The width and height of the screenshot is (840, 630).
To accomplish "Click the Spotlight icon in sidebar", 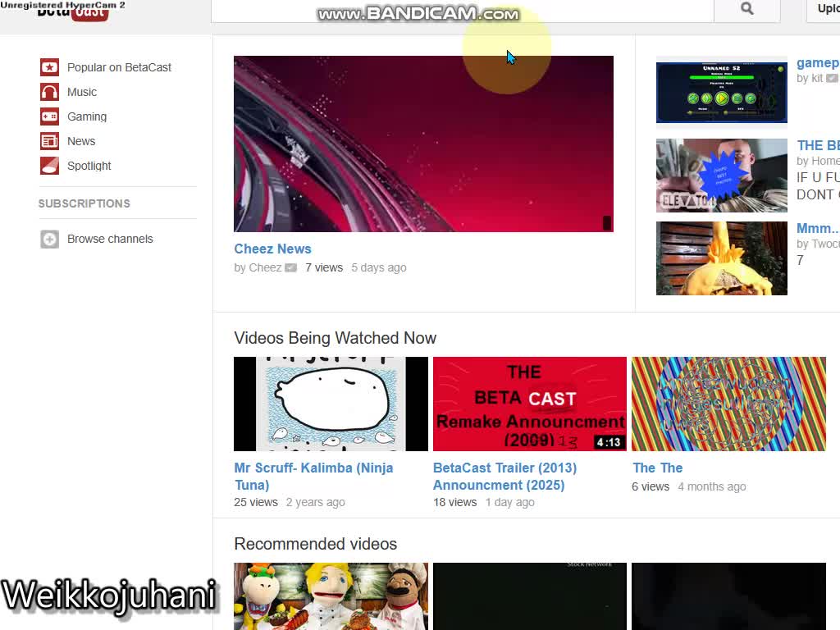I will (x=49, y=166).
